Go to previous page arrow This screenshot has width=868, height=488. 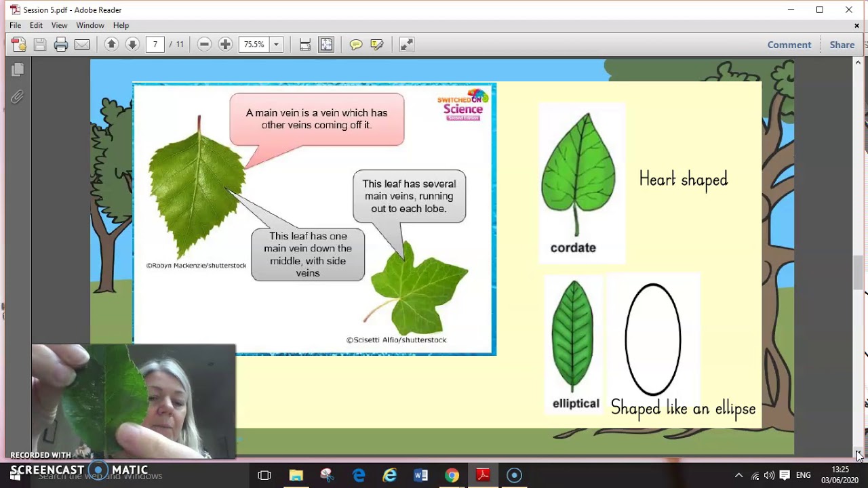point(111,45)
